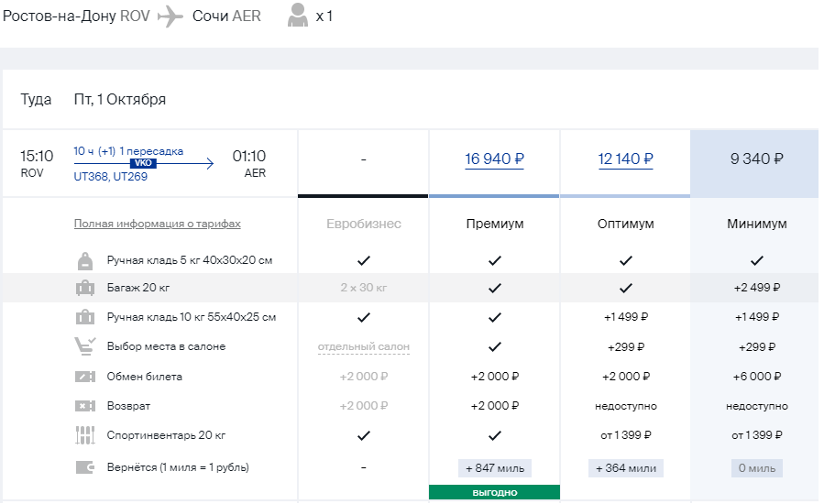This screenshot has width=824, height=504.
Task: Click Багаж 20 кг checkmark under Премиум
Action: click(495, 288)
